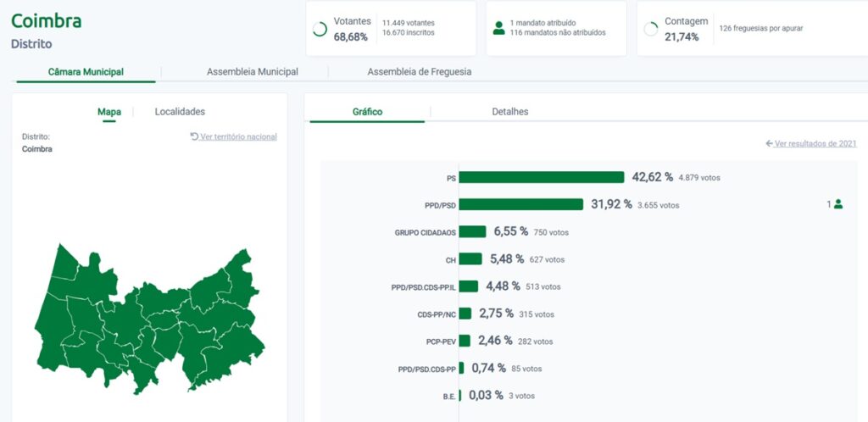Click the Contagem circular progress icon
Viewport: 868px width, 422px height.
click(651, 29)
